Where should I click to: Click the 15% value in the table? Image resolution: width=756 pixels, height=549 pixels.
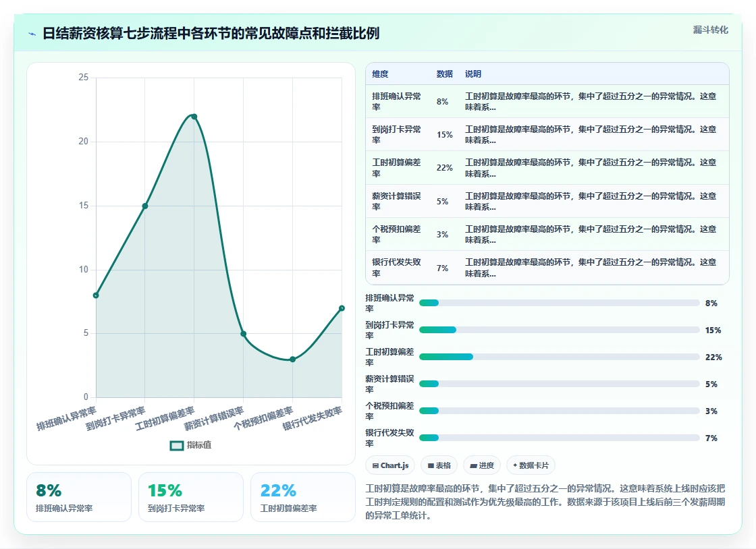click(x=445, y=135)
